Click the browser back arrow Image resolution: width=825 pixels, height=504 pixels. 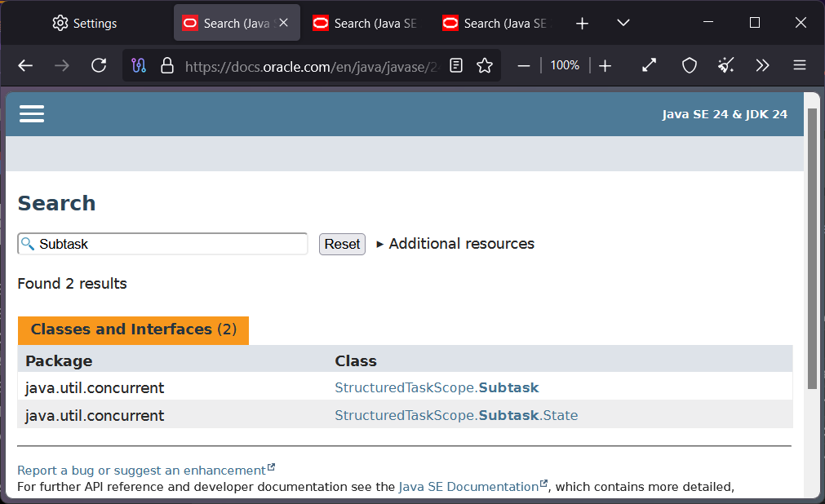25,65
